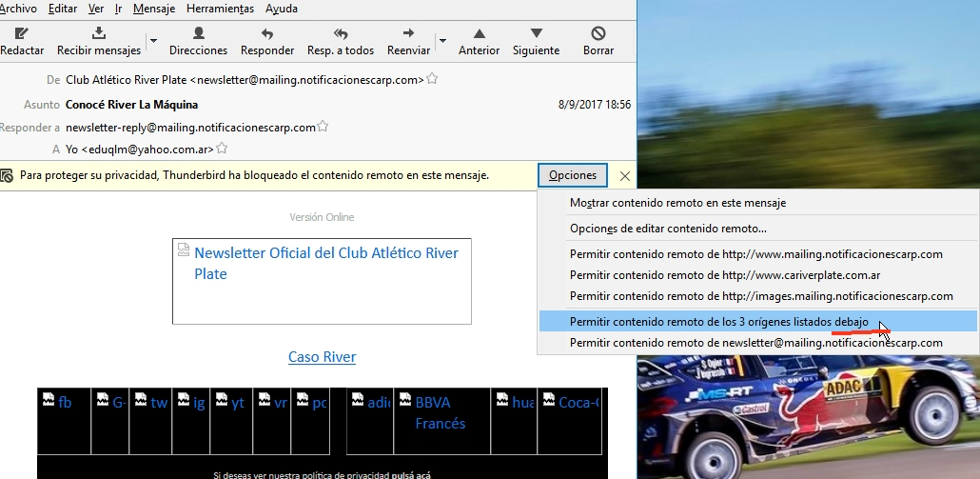This screenshot has height=479, width=980.
Task: Star the sender Club Atlético River Plate
Action: 432,79
